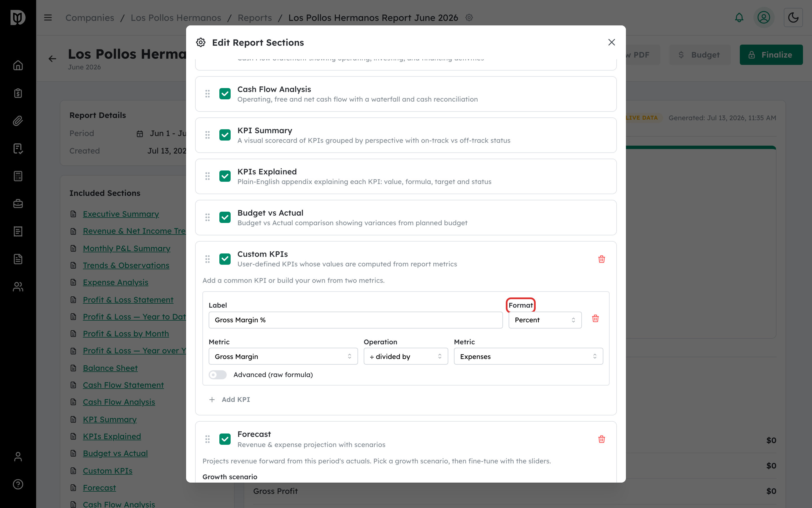Grab the Forecast drag handle
The width and height of the screenshot is (812, 508).
coord(207,439)
